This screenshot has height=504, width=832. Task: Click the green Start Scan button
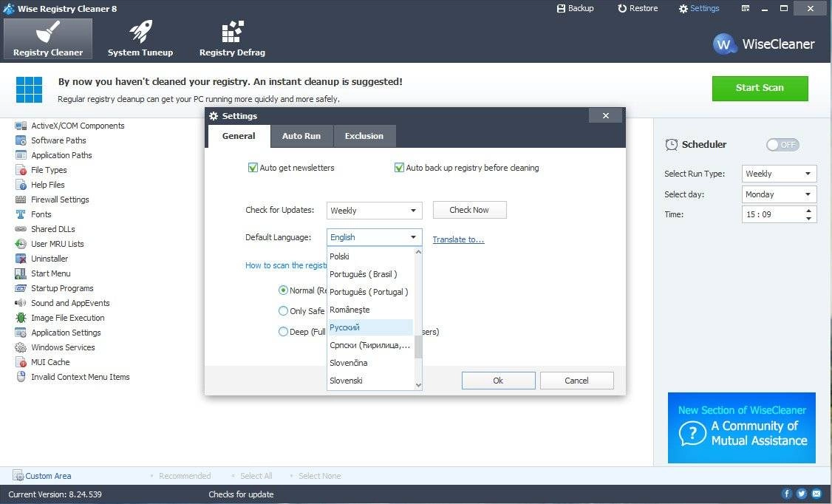[760, 88]
